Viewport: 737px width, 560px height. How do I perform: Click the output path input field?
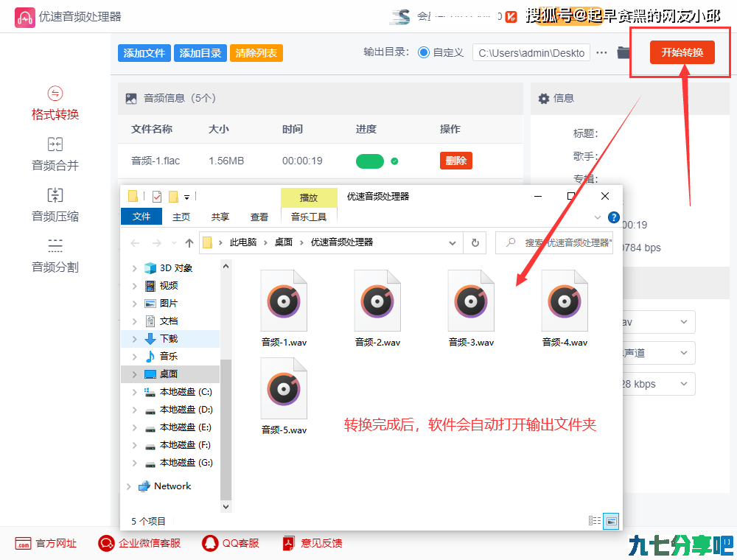tap(531, 52)
